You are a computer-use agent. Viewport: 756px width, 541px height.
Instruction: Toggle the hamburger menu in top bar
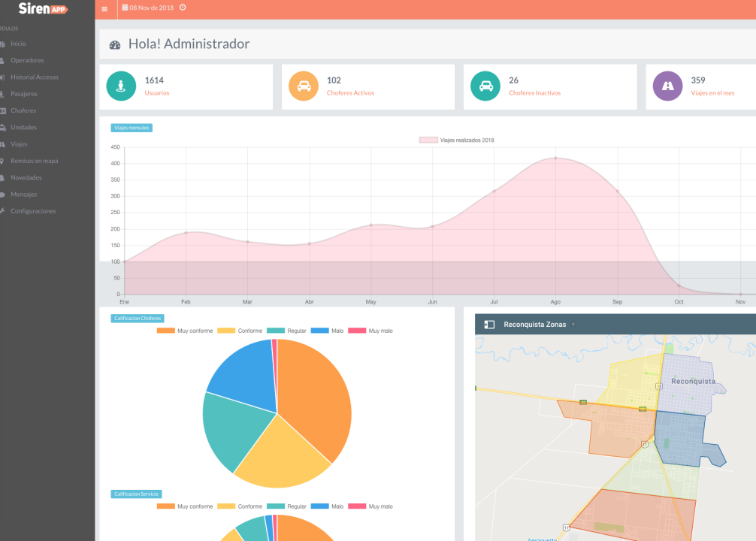104,9
